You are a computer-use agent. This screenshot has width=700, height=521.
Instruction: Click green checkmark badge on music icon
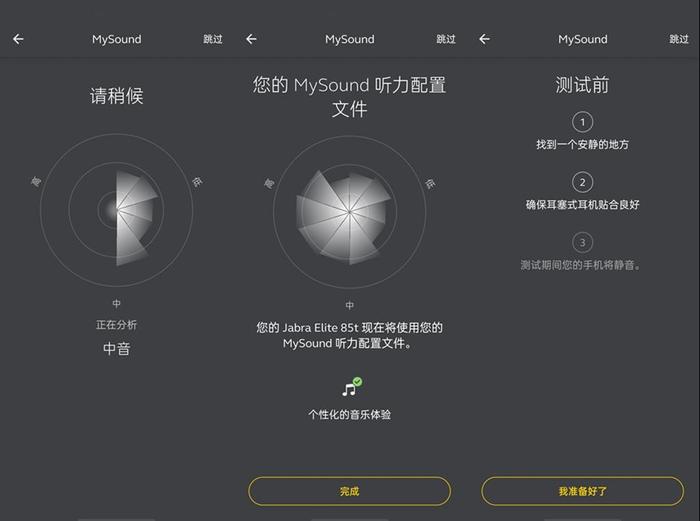pyautogui.click(x=358, y=381)
